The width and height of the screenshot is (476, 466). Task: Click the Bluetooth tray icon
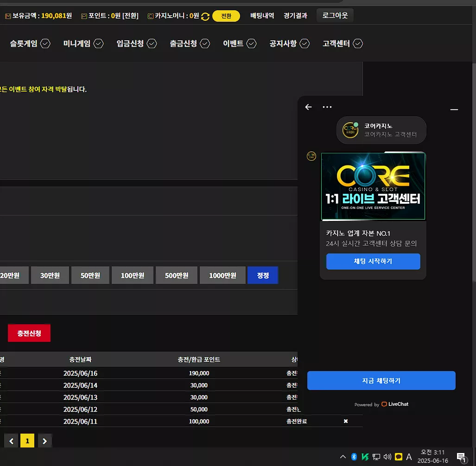click(354, 457)
